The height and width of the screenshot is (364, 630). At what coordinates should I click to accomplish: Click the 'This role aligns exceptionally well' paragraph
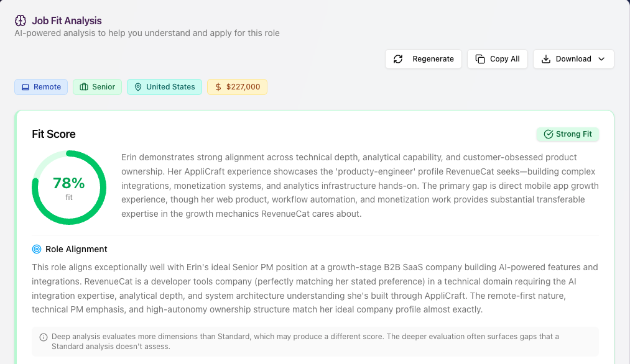pos(315,289)
